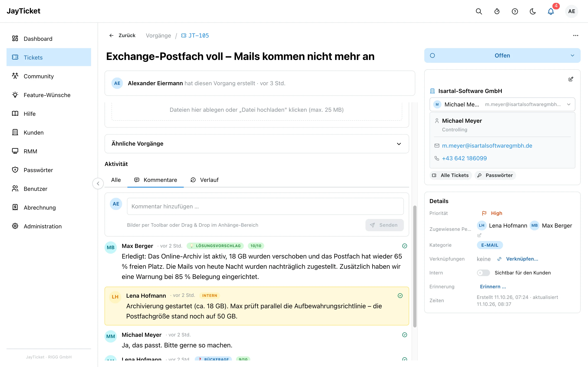Click the customer card edit pencil icon
588x367 pixels.
coord(571,79)
